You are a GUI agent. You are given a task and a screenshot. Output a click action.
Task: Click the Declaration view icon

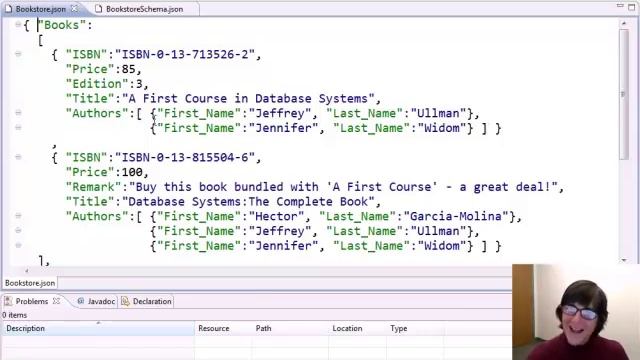click(125, 301)
